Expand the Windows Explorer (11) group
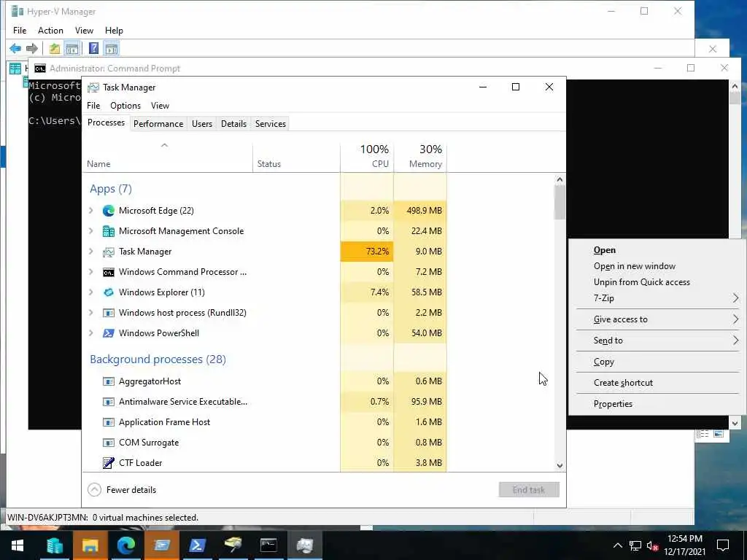The height and width of the screenshot is (560, 747). 91,292
